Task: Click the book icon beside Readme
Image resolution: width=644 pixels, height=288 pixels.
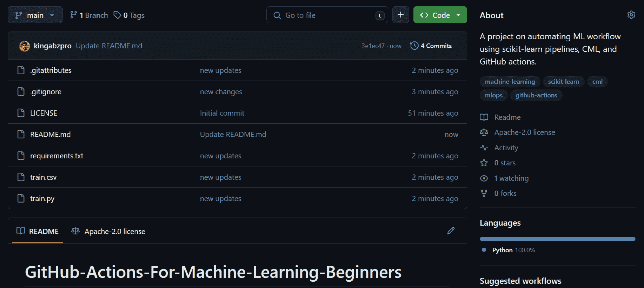Action: click(484, 117)
